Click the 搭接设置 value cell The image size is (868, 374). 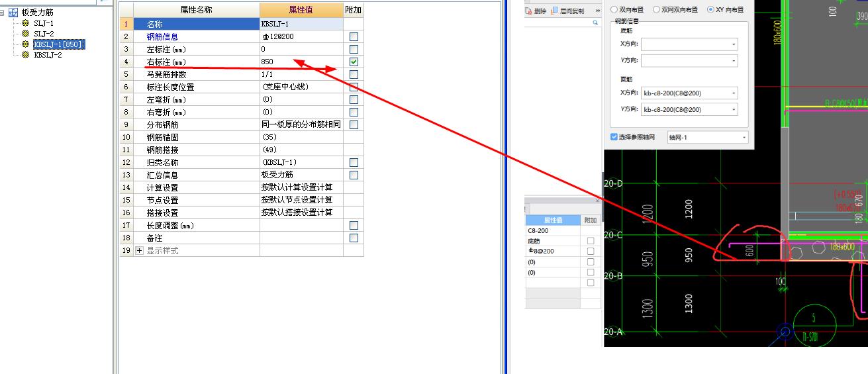point(301,212)
